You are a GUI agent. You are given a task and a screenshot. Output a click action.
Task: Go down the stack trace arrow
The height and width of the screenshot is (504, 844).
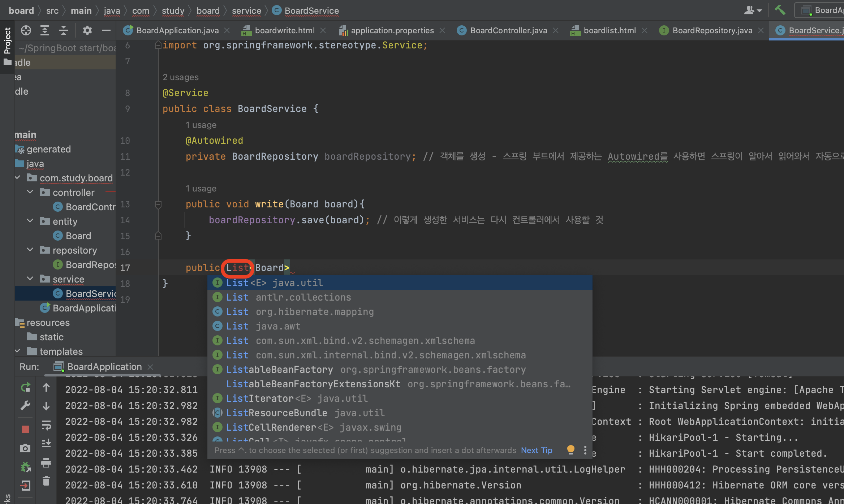click(x=46, y=406)
